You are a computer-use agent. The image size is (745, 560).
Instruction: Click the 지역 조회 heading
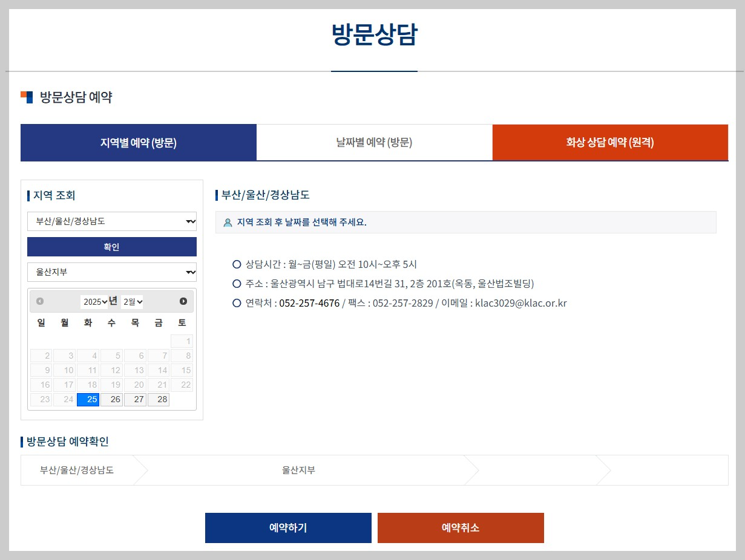pos(54,195)
